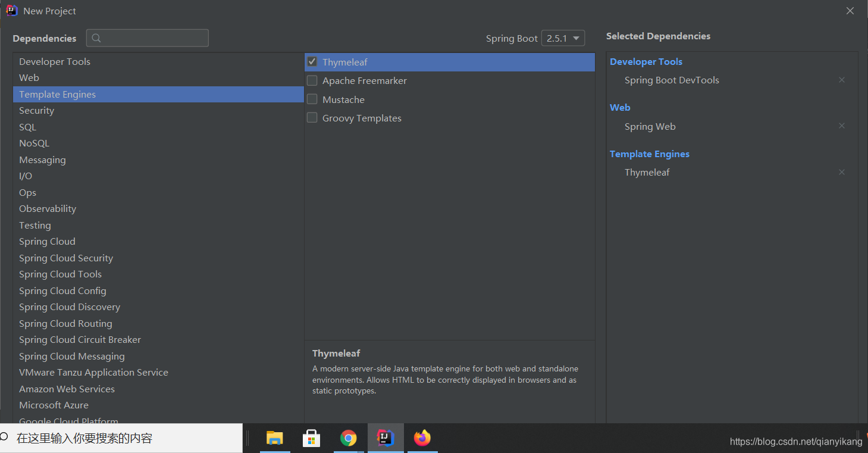Image resolution: width=868 pixels, height=453 pixels.
Task: Choose the Messaging category
Action: click(x=158, y=160)
